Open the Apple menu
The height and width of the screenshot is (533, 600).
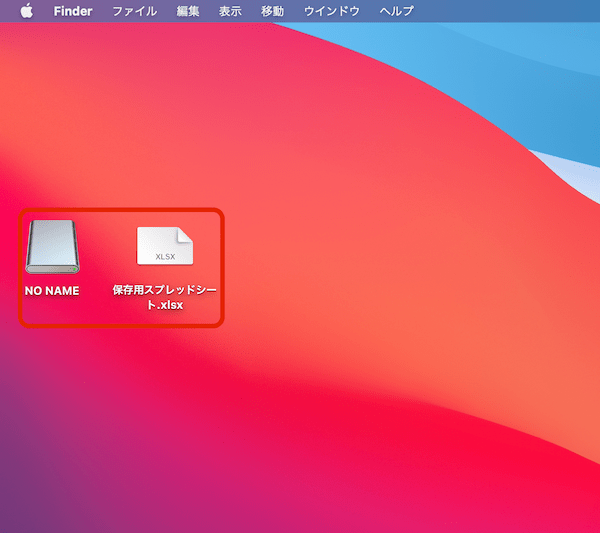[x=26, y=11]
